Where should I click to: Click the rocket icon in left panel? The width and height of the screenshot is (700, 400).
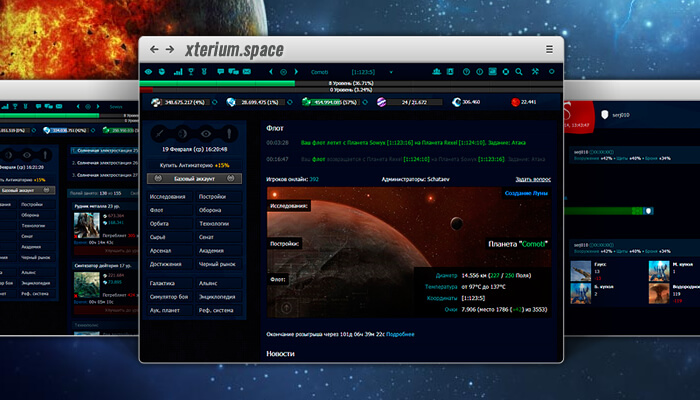(x=229, y=133)
